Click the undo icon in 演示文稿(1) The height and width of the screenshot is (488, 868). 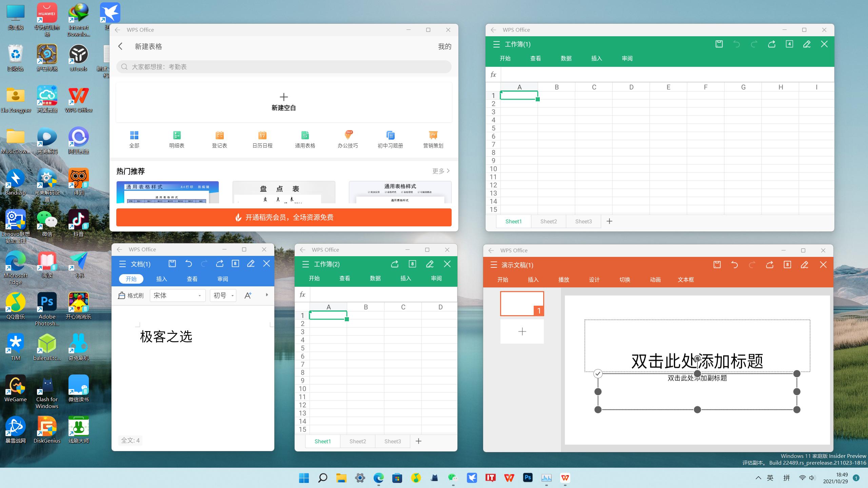pos(734,265)
